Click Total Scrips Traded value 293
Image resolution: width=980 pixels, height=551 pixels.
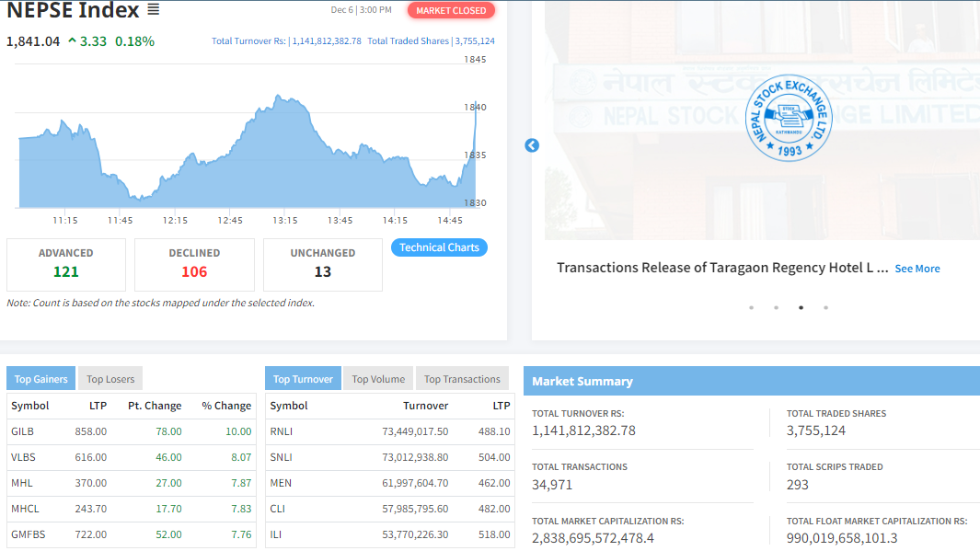pos(798,485)
